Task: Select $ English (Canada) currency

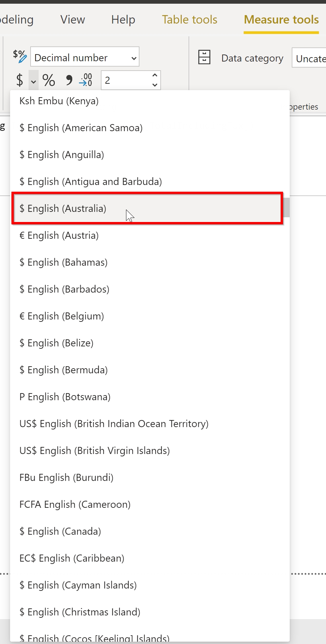Action: (60, 531)
